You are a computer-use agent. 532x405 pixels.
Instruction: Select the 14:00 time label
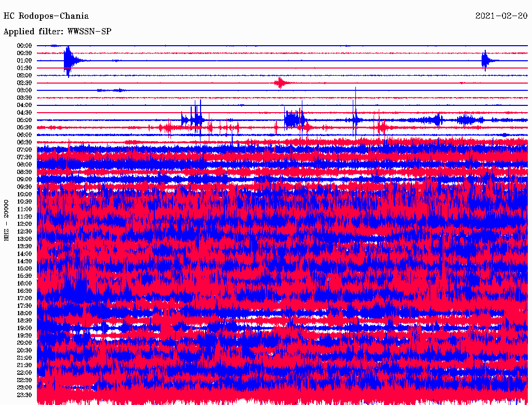coord(24,254)
